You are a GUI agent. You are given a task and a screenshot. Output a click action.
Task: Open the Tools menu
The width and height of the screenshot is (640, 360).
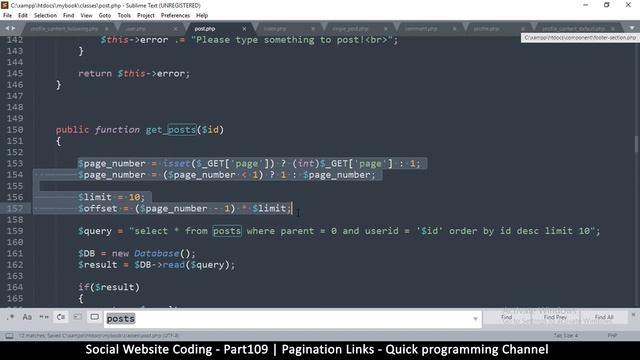coord(124,16)
